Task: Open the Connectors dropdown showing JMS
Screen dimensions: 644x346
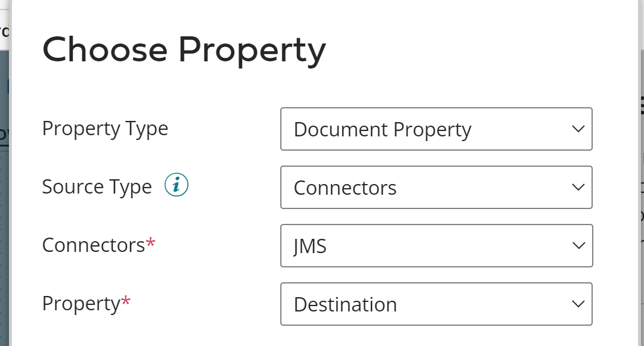Action: (436, 245)
